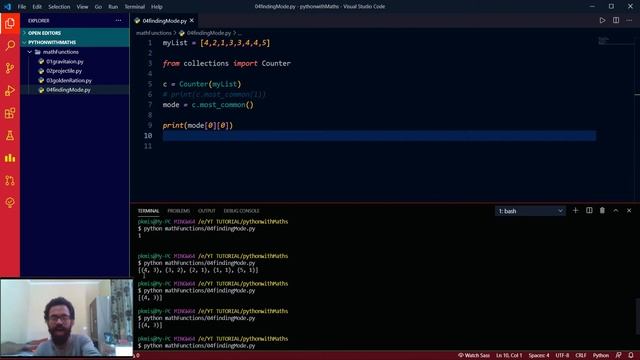Screen dimensions: 640x360
Task: Open the Edit menu
Action: pos(37,7)
